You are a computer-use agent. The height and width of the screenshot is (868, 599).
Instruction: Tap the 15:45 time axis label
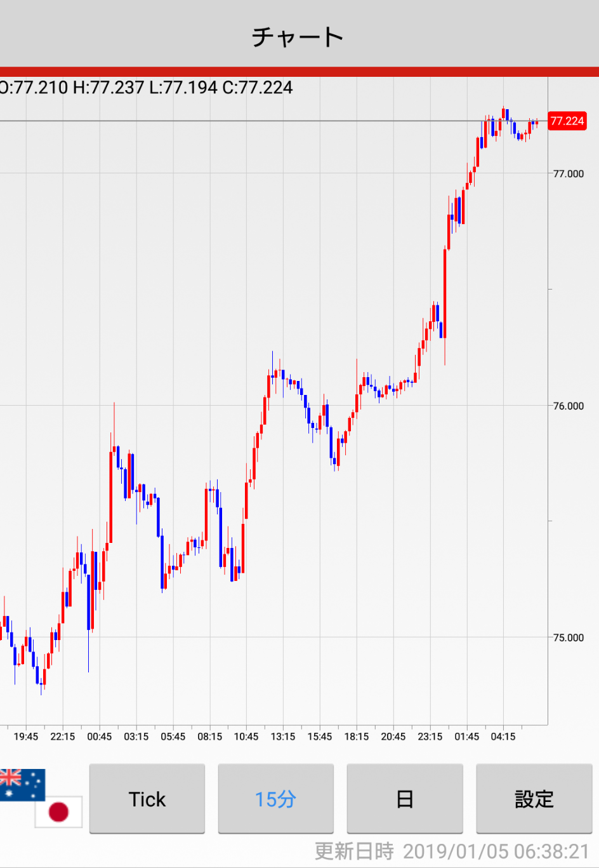point(320,737)
